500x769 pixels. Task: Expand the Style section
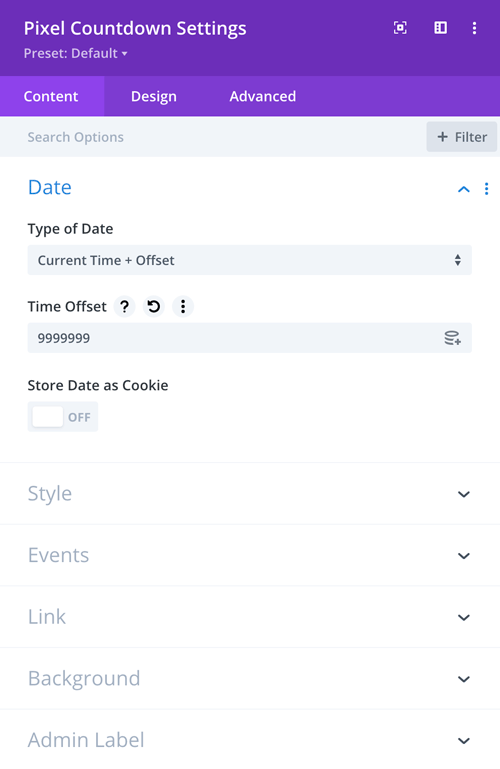[x=250, y=493]
